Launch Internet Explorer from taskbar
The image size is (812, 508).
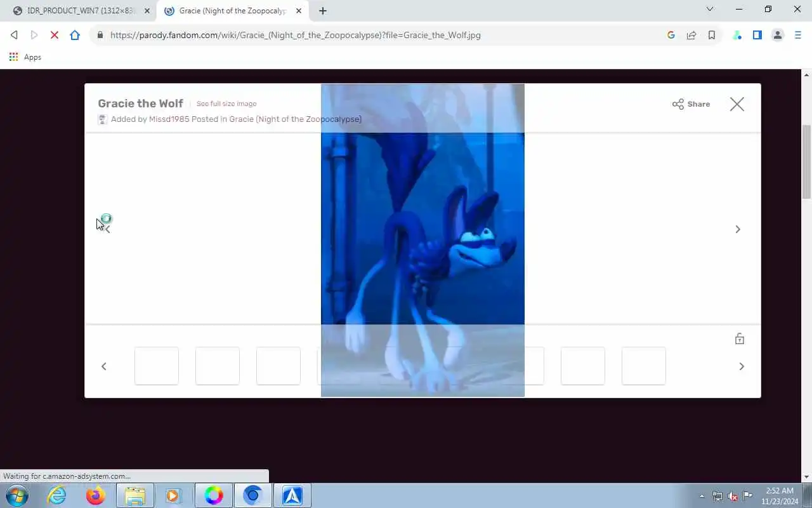pyautogui.click(x=57, y=495)
